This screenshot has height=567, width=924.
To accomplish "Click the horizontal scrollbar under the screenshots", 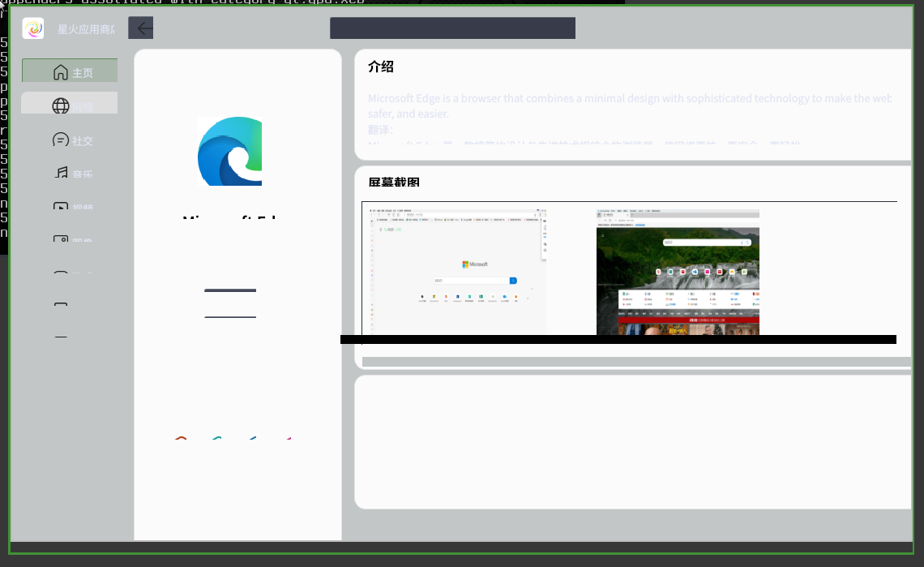I will coord(636,362).
